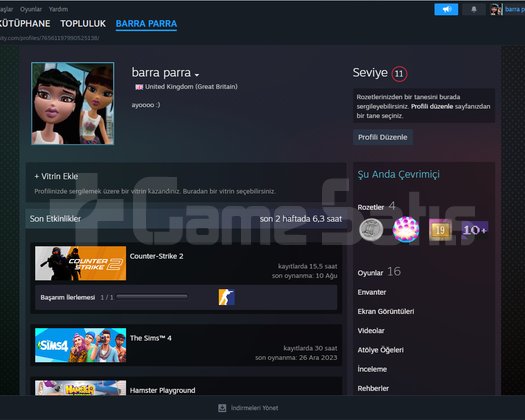Expand the barra parra name history arrow
This screenshot has height=420, width=525.
(x=197, y=75)
